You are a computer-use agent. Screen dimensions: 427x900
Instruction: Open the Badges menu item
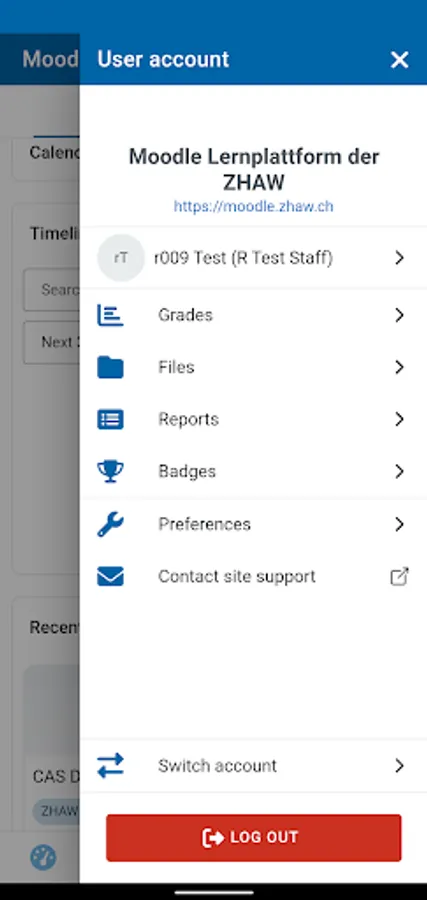tap(253, 472)
